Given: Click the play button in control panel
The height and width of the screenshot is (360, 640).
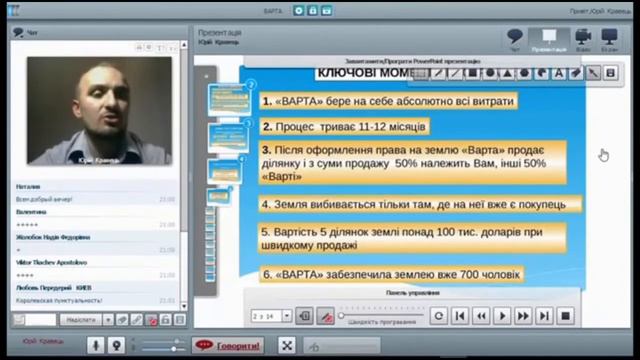Looking at the screenshot, I should [502, 316].
